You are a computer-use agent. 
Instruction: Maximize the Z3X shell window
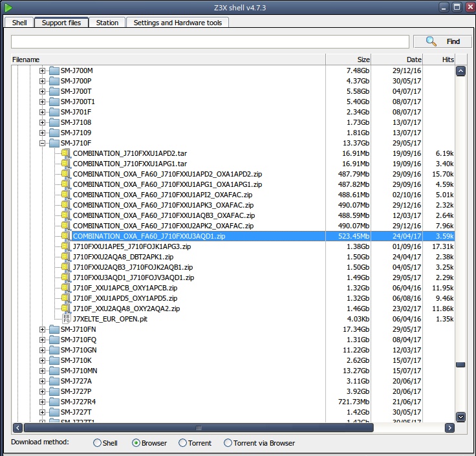(x=457, y=7)
